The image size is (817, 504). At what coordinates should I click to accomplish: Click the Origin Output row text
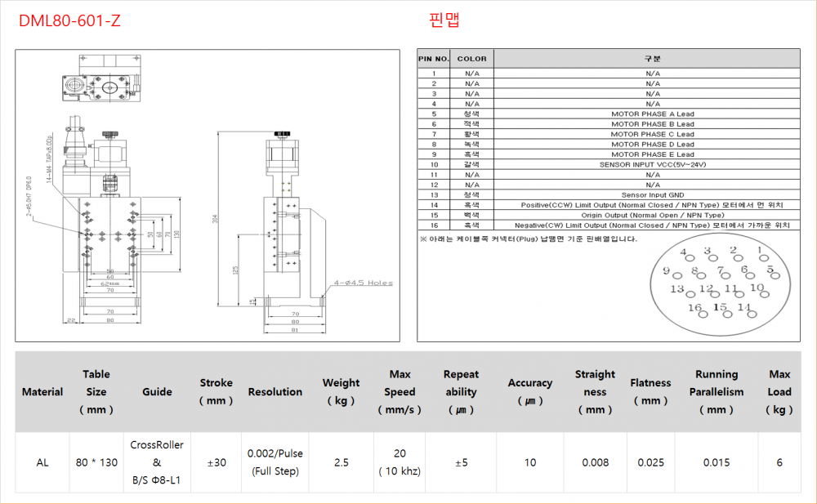[x=652, y=215]
